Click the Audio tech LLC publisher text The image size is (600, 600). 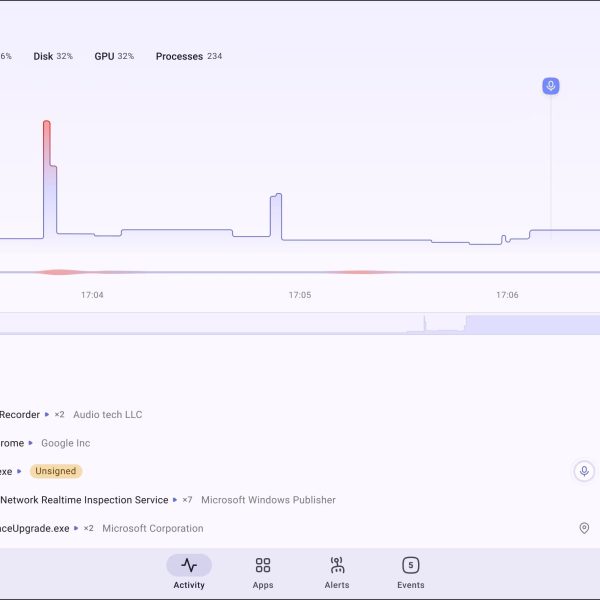point(108,414)
